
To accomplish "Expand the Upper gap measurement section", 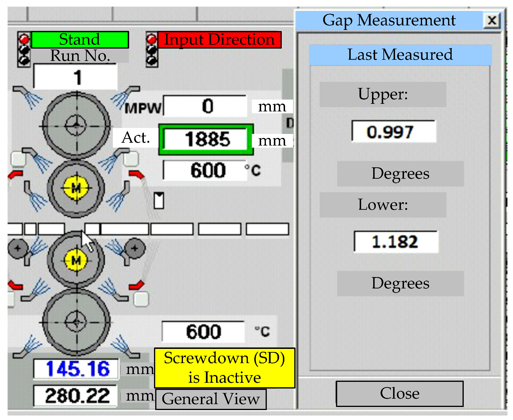I will pos(383,94).
